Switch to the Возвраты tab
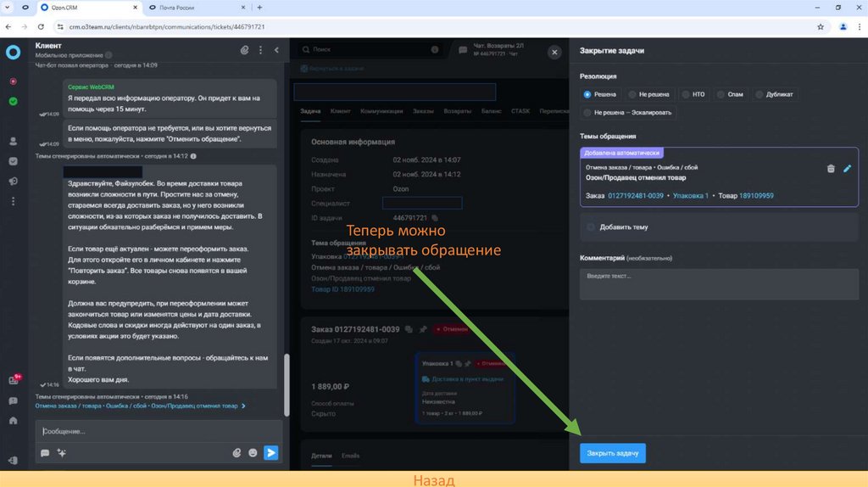Image resolution: width=868 pixels, height=487 pixels. 457,111
